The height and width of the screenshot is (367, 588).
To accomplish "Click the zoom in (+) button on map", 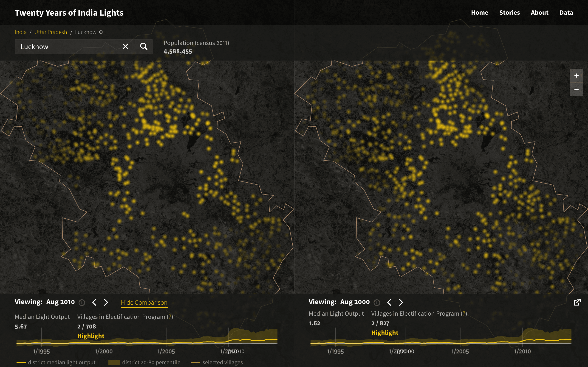I will (x=577, y=76).
